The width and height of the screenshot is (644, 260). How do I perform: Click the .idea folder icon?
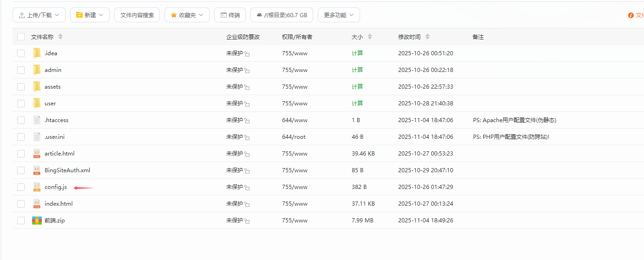pos(37,53)
